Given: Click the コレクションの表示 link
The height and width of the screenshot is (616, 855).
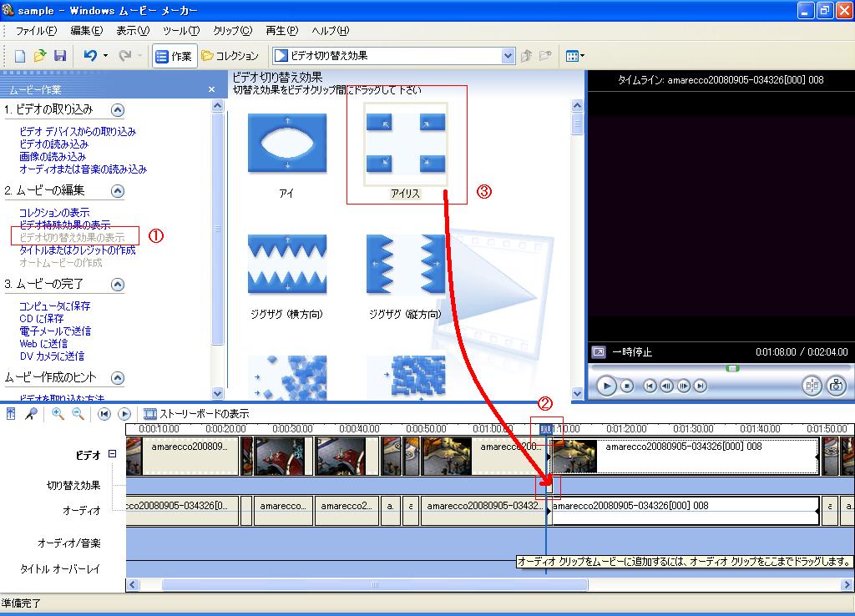Looking at the screenshot, I should (x=54, y=213).
